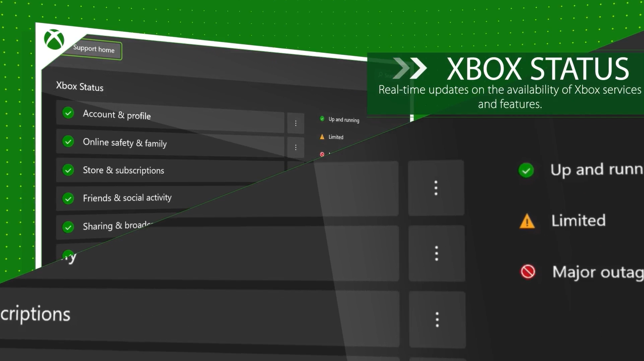Click the double chevron beside XBOX STATUS title
This screenshot has width=644, height=361.
[410, 68]
